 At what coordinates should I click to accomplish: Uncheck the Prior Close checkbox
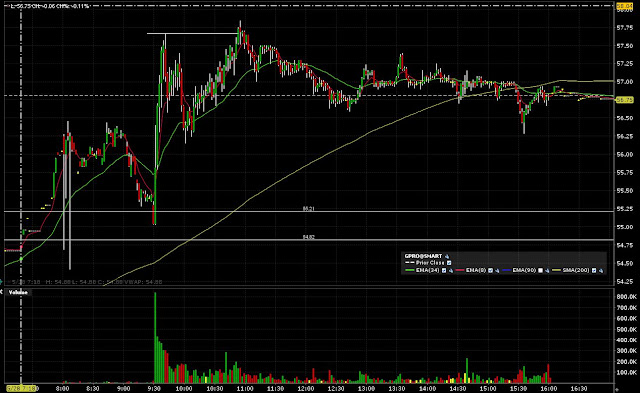coord(449,263)
